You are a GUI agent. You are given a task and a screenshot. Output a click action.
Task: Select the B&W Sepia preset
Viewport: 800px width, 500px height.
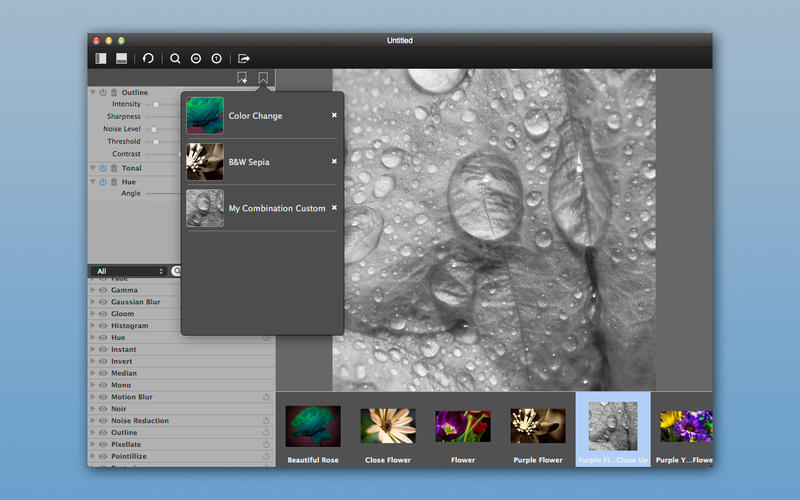click(249, 162)
